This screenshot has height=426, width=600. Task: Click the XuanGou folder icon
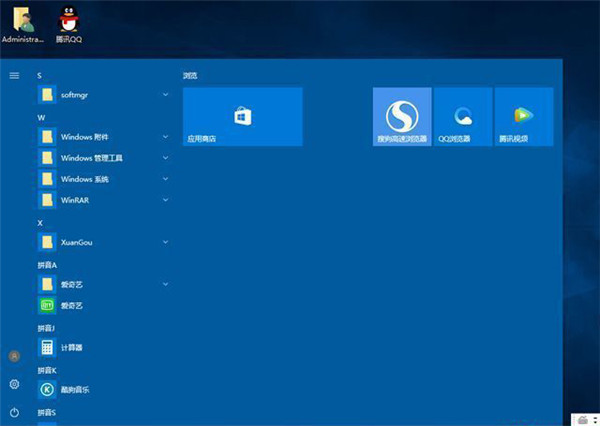47,242
